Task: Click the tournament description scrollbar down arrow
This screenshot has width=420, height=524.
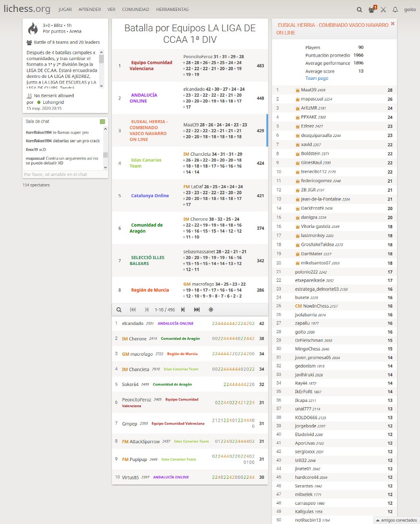Action: pos(101,86)
